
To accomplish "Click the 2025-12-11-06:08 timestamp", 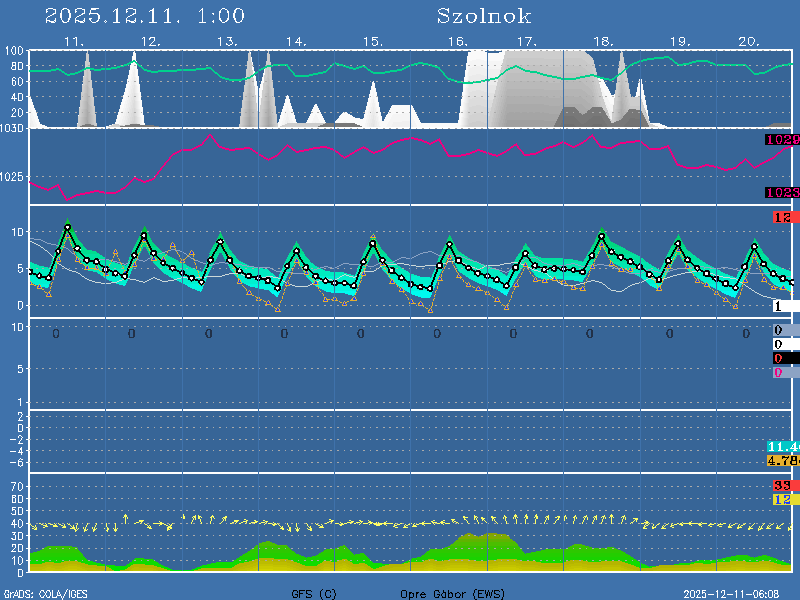I will coord(739,594).
